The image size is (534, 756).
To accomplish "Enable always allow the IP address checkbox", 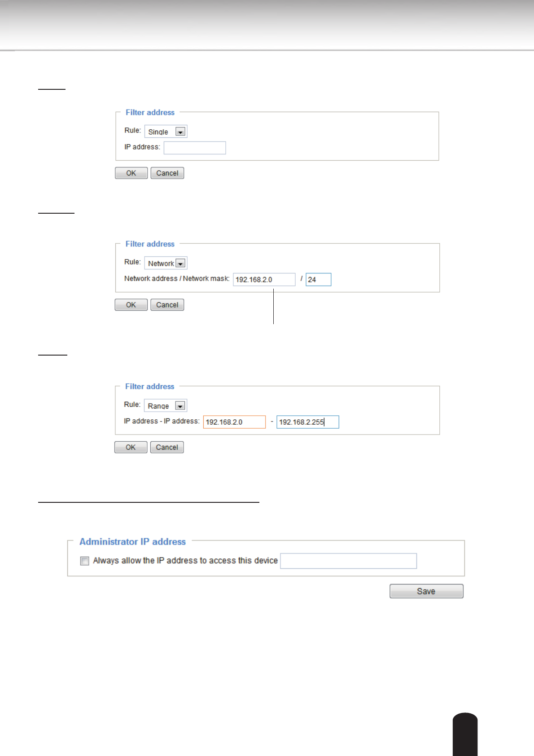I will click(85, 561).
